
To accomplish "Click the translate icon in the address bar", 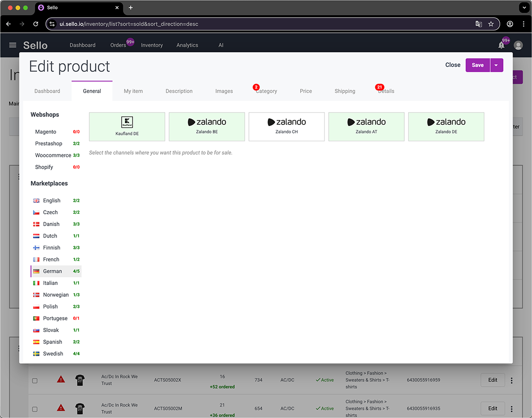I will 478,23.
